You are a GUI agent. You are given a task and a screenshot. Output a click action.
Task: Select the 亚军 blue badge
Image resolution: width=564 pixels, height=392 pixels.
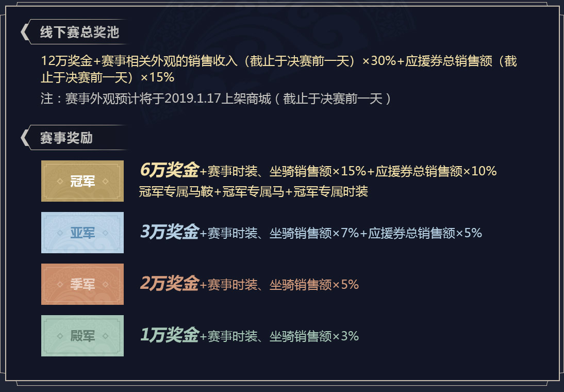[82, 233]
